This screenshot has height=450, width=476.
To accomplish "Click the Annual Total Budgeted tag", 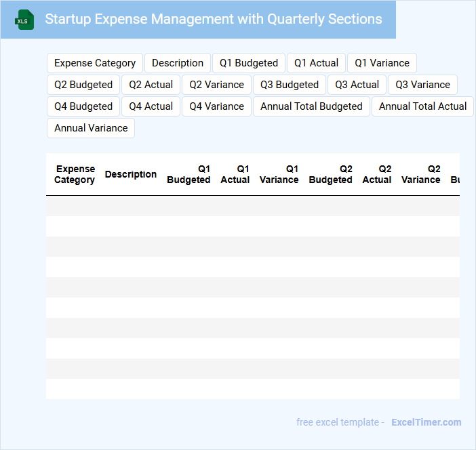I will click(x=311, y=106).
